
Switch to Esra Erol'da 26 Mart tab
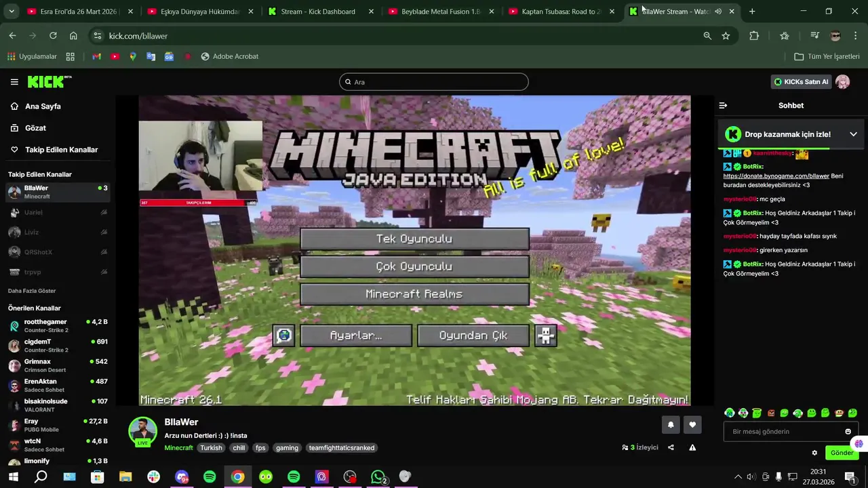point(79,12)
